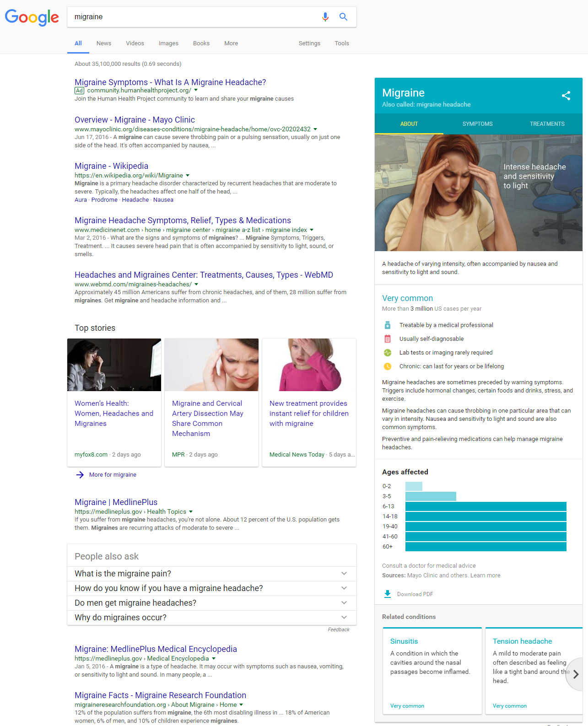588x726 pixels.
Task: Open dropdown arrow beside webmd.com URL
Action: [196, 285]
